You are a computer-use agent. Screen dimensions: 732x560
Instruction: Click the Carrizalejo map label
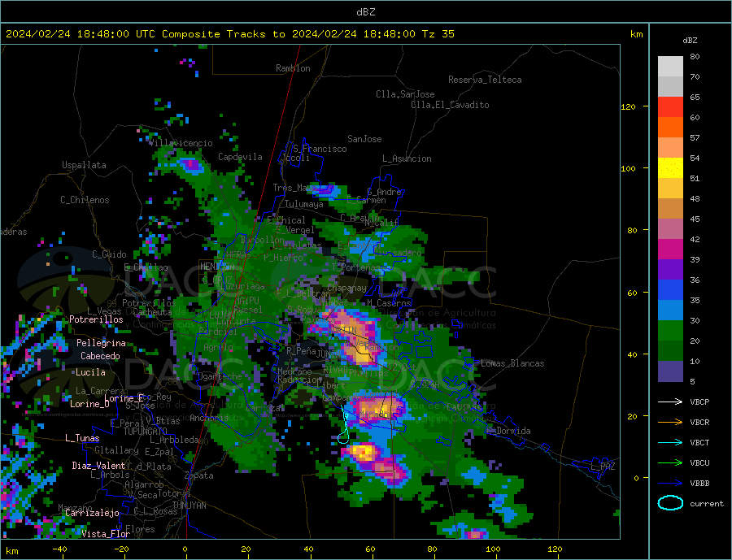click(x=92, y=514)
